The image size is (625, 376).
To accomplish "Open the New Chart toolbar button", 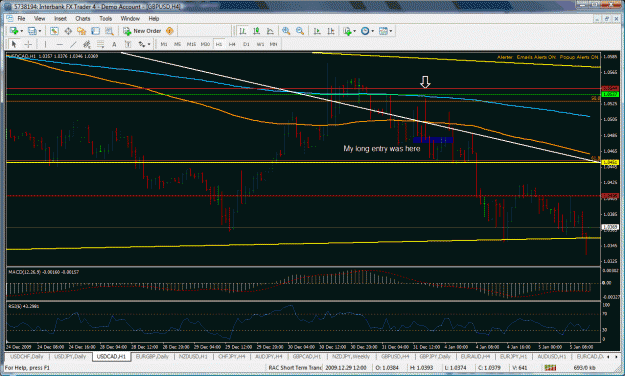I will click(14, 31).
